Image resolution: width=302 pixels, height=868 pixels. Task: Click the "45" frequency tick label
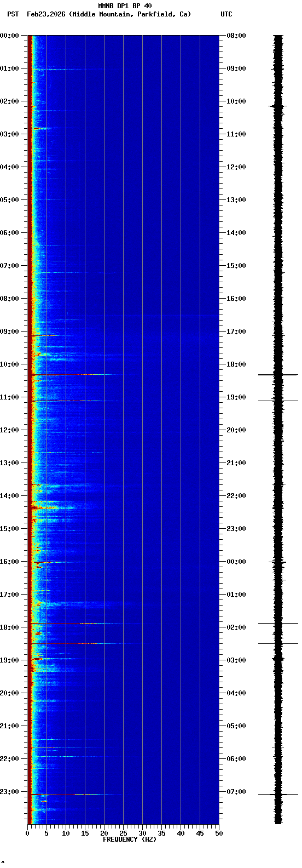click(x=200, y=833)
